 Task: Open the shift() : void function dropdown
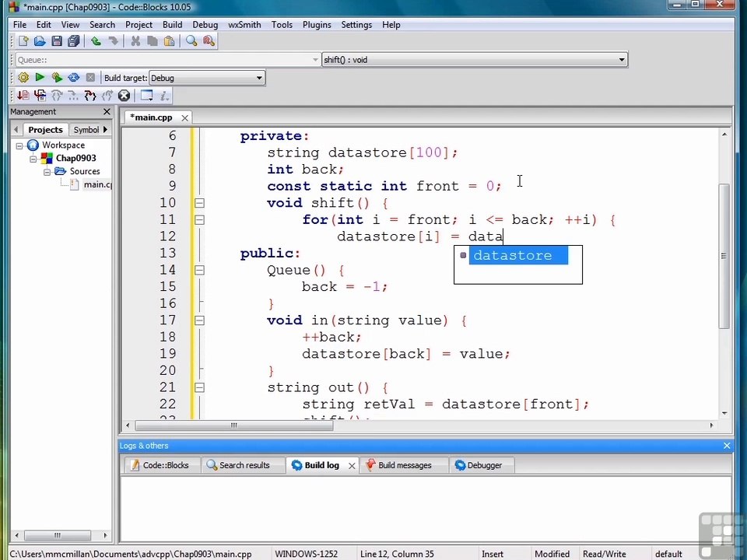point(475,60)
